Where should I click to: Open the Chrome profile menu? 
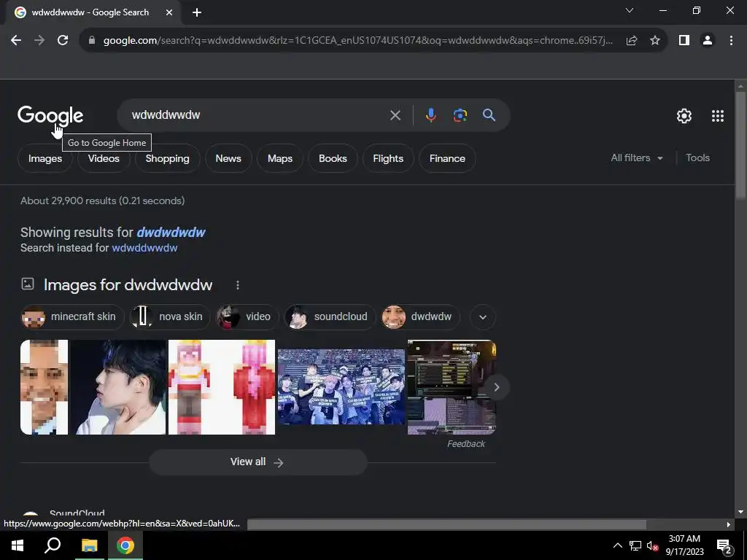click(708, 41)
